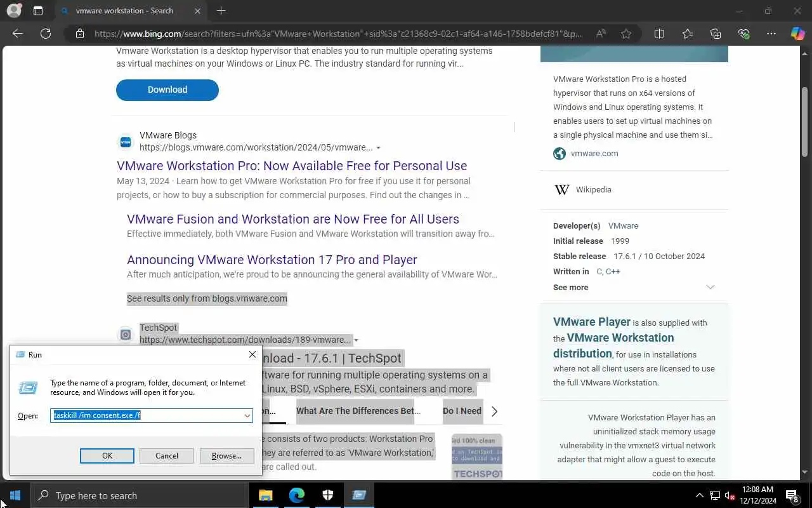Open the Wikipedia source link

tap(594, 190)
